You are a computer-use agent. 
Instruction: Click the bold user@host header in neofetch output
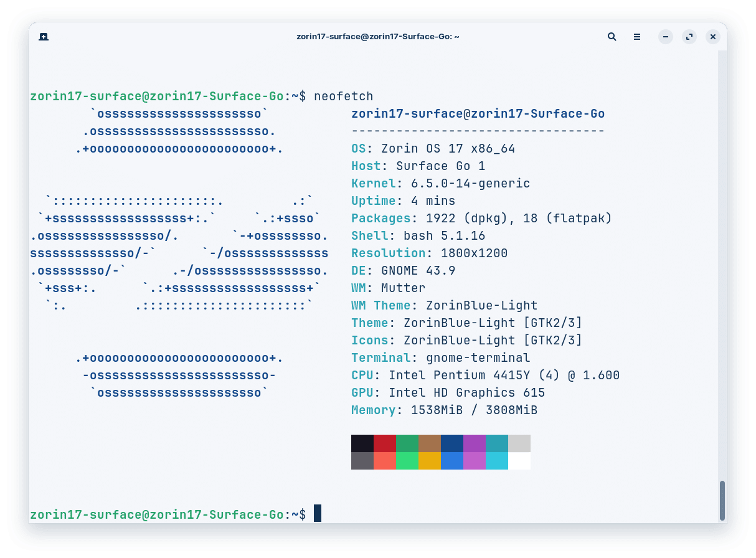[x=478, y=114]
